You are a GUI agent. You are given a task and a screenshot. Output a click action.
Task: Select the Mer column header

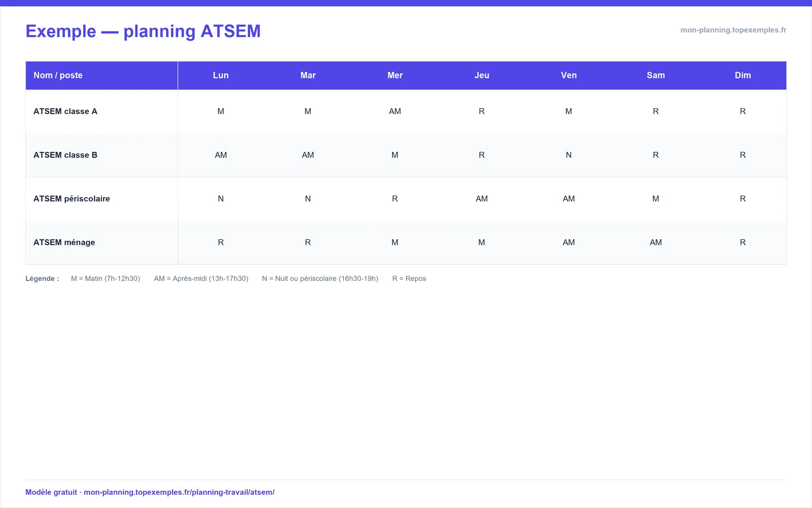coord(395,75)
